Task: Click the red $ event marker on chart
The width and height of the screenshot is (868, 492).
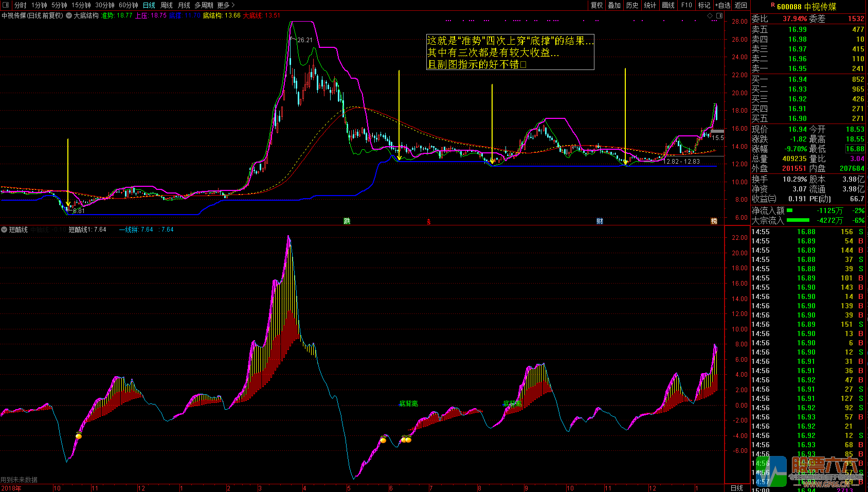Action: 429,222
